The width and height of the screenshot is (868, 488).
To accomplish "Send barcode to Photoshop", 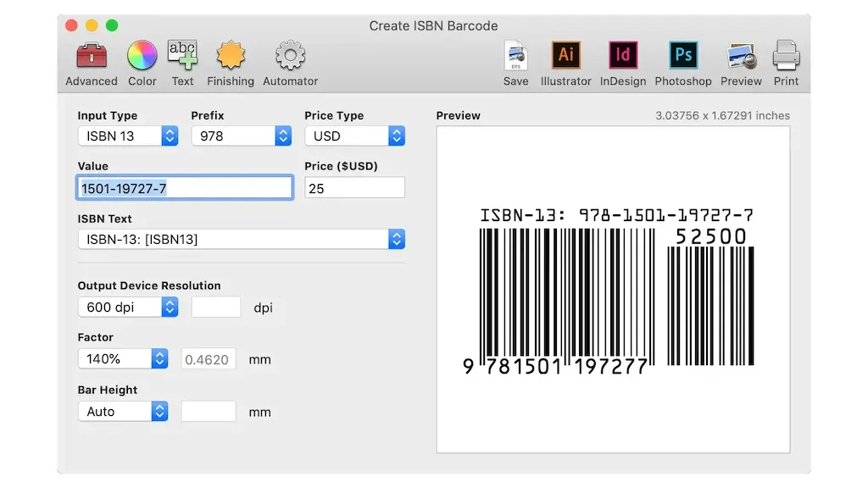I will coord(683,63).
